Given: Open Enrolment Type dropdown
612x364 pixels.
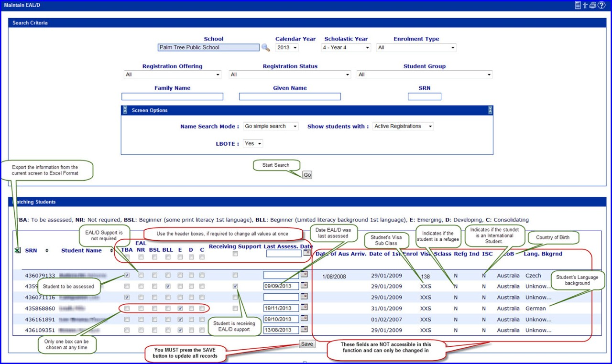Looking at the screenshot, I should coord(416,47).
